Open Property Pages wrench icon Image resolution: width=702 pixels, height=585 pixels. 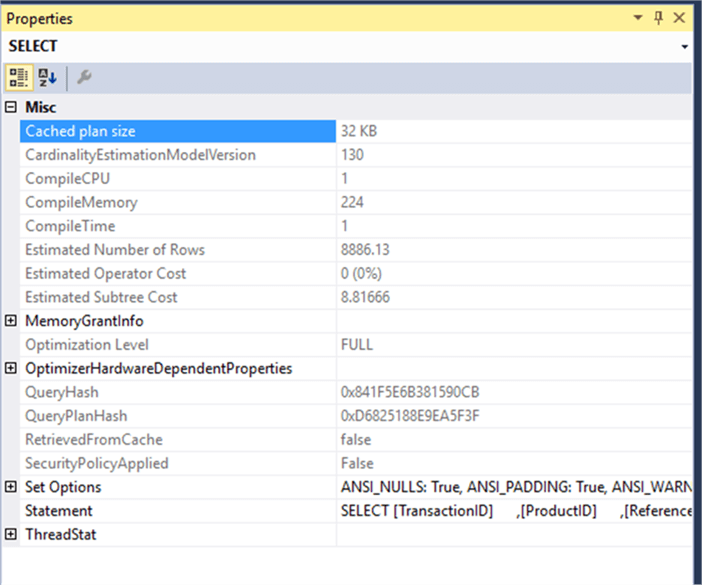point(84,77)
